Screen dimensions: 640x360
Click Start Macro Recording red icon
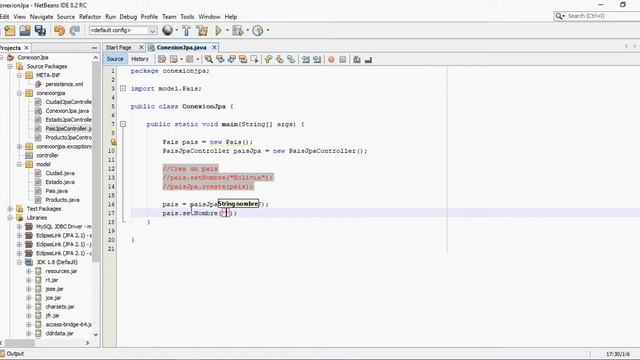331,60
